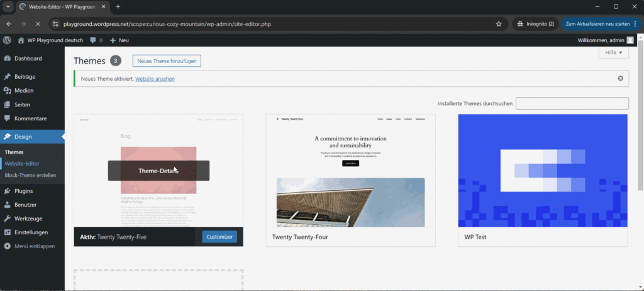Click the Inkognito (2) indicator
Viewport: 644px width, 291px height.
click(536, 24)
